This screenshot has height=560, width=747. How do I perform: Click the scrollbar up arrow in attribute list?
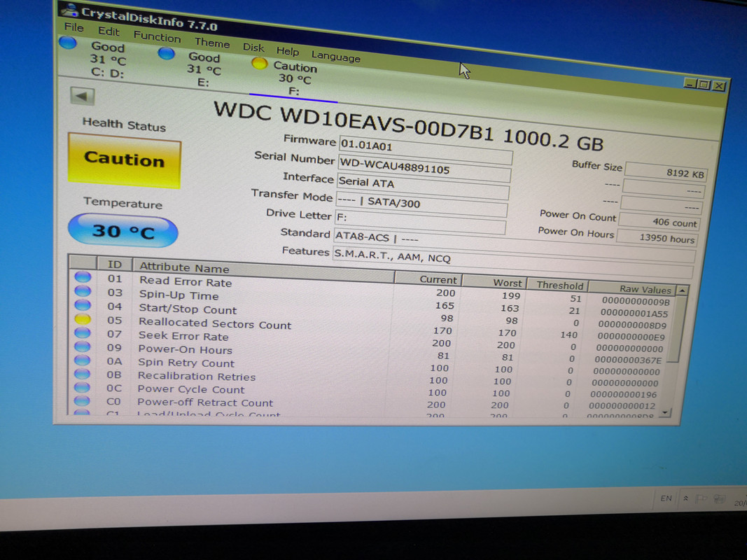[x=682, y=290]
